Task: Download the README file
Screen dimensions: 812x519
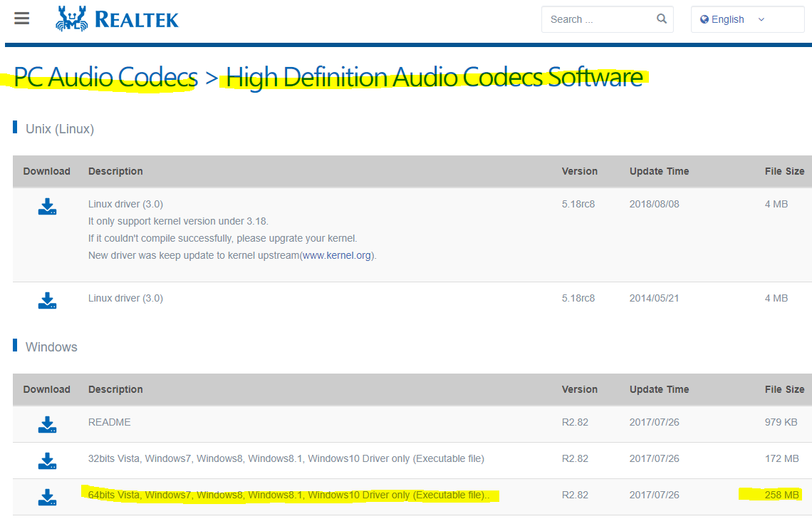Action: point(47,425)
